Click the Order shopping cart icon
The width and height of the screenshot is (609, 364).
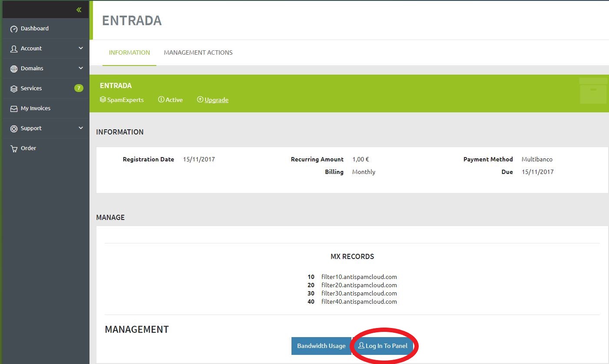click(14, 148)
